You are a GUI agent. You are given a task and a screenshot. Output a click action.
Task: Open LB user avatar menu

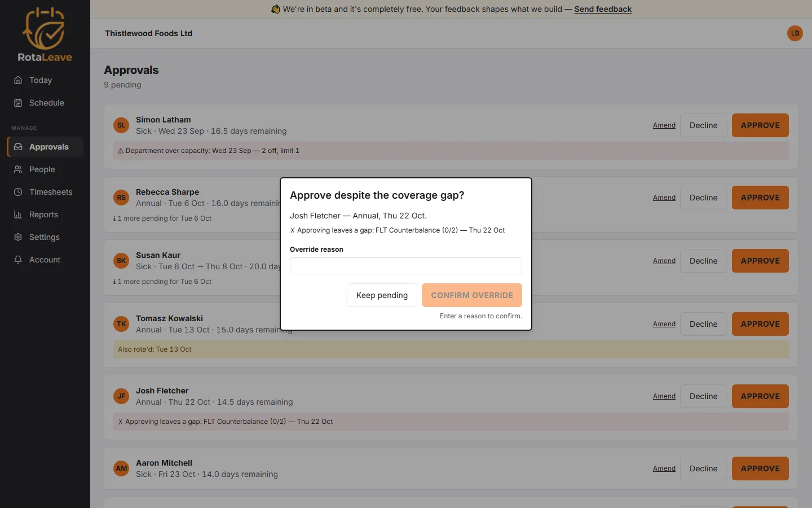coord(795,33)
